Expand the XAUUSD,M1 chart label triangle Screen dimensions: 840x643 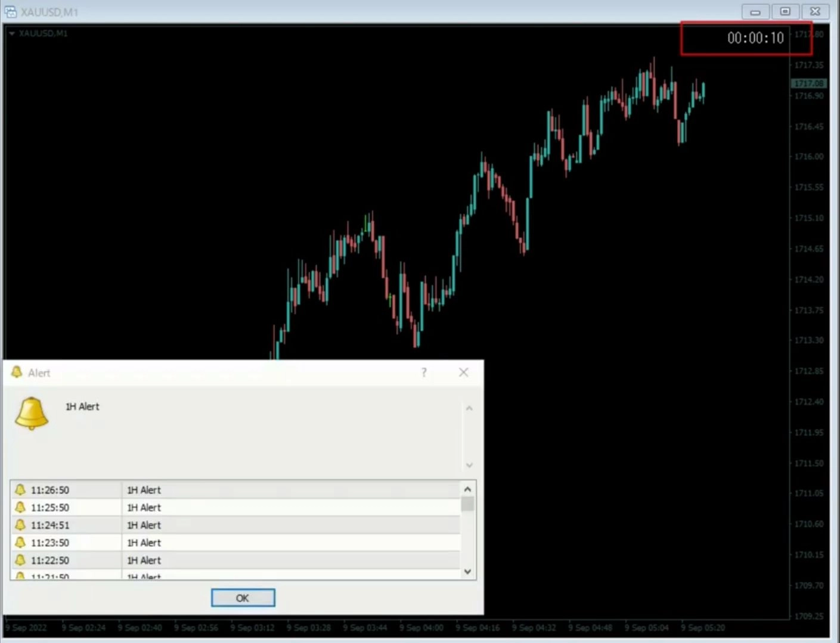pyautogui.click(x=11, y=33)
